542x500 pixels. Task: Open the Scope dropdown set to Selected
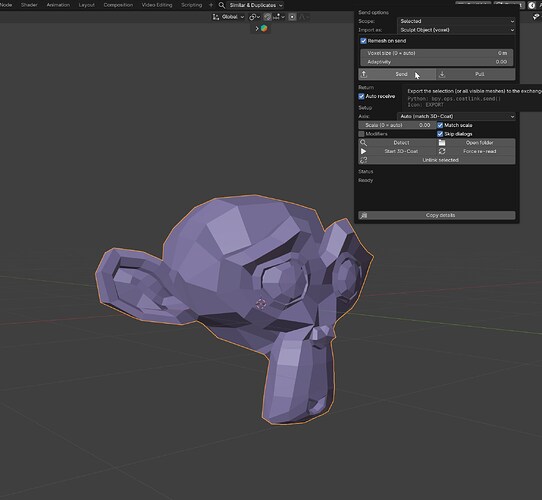click(456, 21)
